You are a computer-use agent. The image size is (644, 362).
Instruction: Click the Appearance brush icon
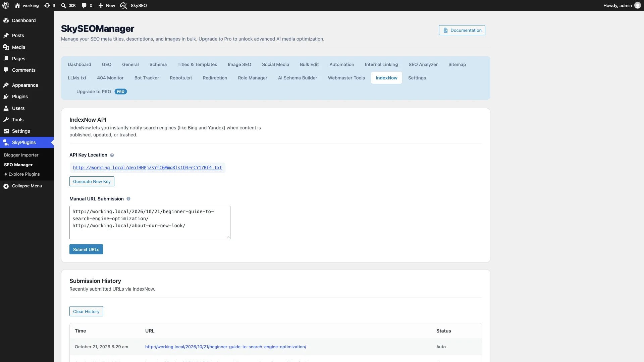click(x=6, y=85)
